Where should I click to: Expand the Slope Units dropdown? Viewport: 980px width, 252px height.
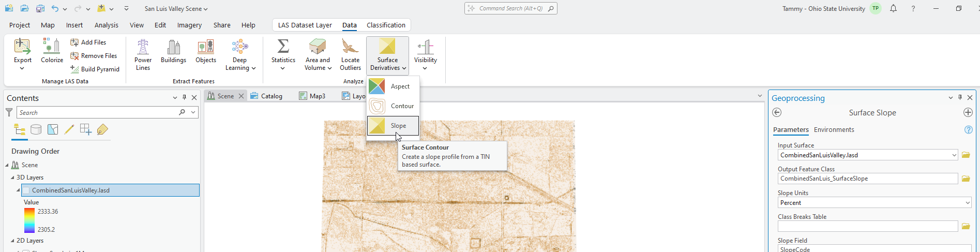[x=968, y=203]
